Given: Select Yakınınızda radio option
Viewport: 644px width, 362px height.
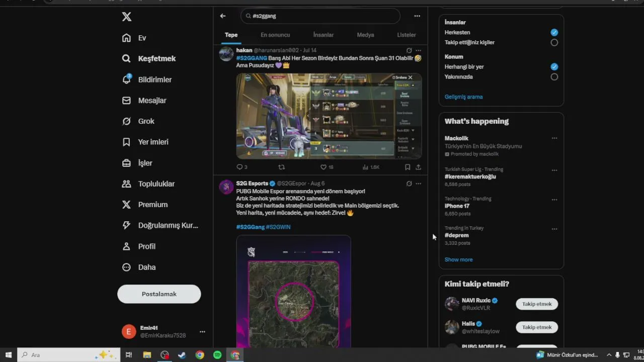Looking at the screenshot, I should [x=554, y=77].
